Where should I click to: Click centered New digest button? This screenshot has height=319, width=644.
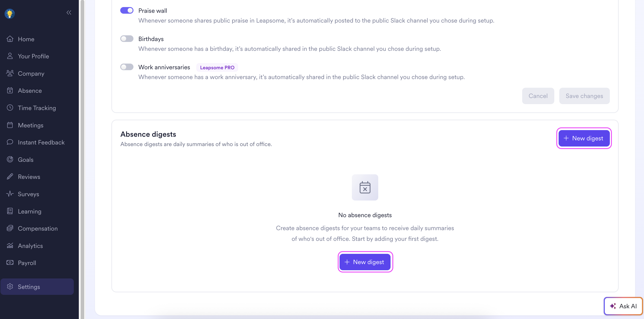[365, 262]
